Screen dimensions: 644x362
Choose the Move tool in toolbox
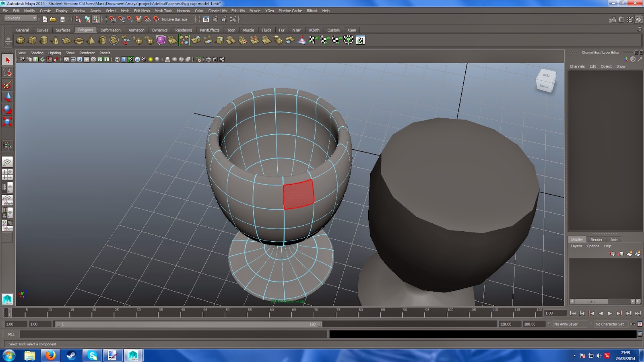tap(7, 97)
